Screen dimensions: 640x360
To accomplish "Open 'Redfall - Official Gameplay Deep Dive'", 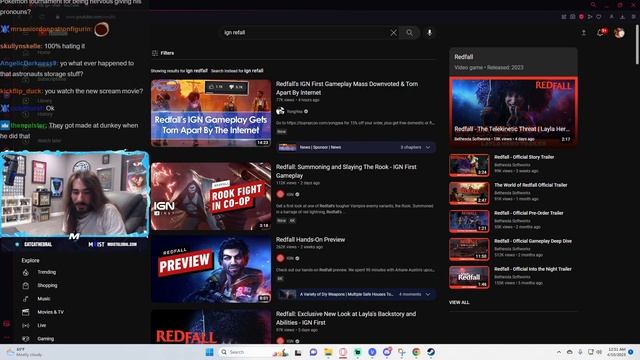I will point(533,241).
